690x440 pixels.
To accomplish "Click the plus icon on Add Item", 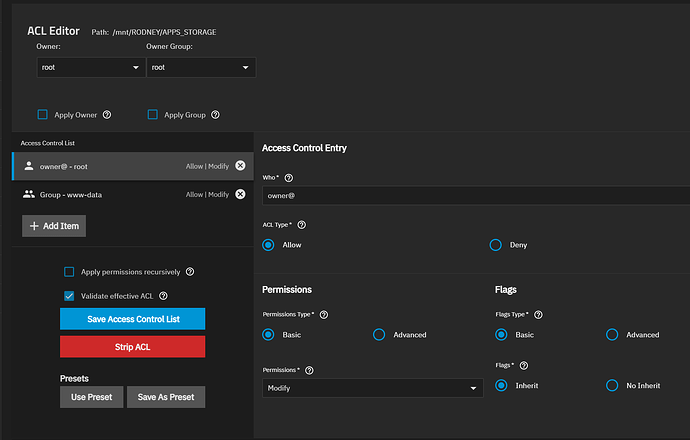I will point(34,226).
